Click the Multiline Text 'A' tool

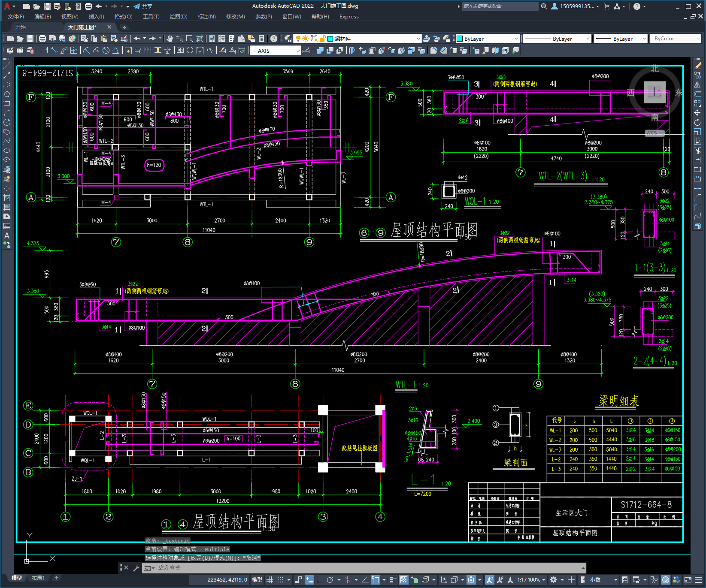click(x=7, y=235)
